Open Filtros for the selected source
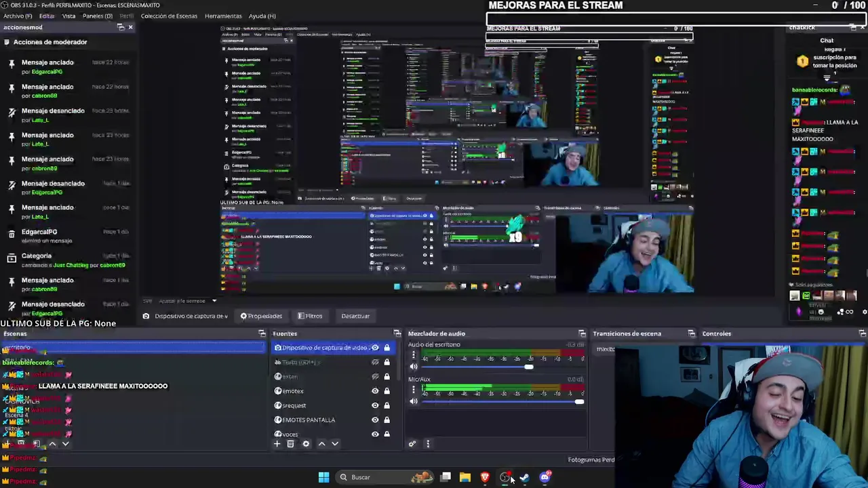 pyautogui.click(x=310, y=316)
